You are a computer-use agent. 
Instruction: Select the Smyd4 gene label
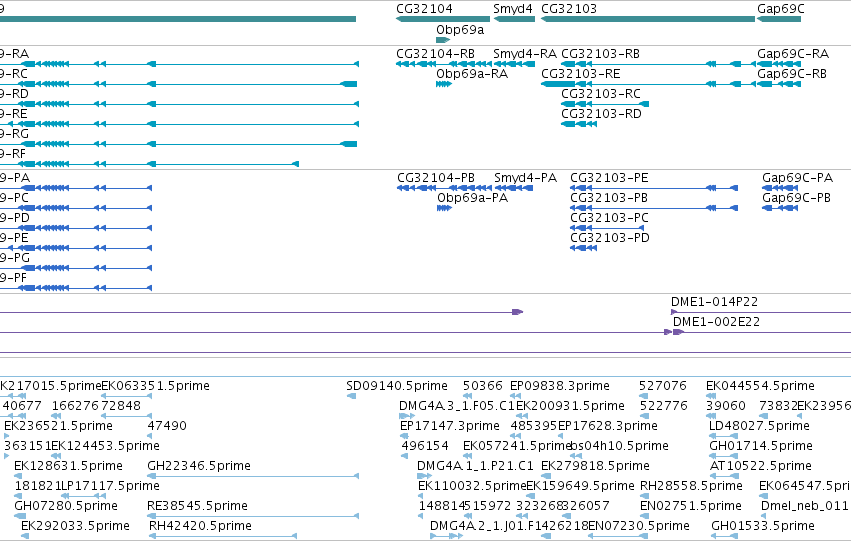coord(513,9)
